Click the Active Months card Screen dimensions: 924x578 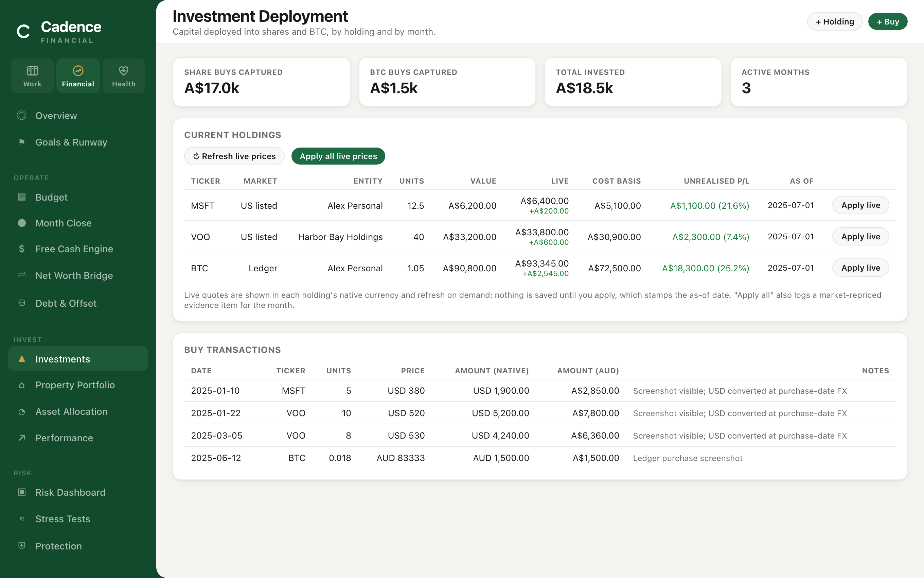(819, 82)
